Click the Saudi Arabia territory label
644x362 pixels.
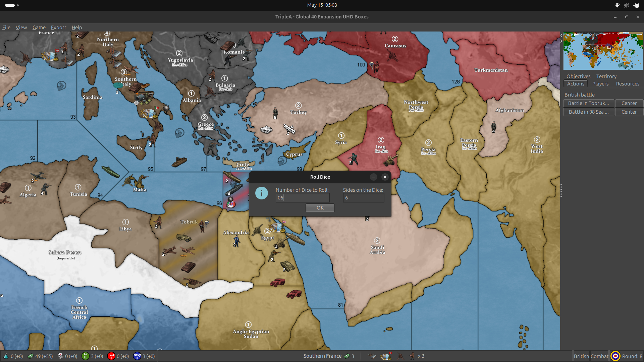pos(377,250)
